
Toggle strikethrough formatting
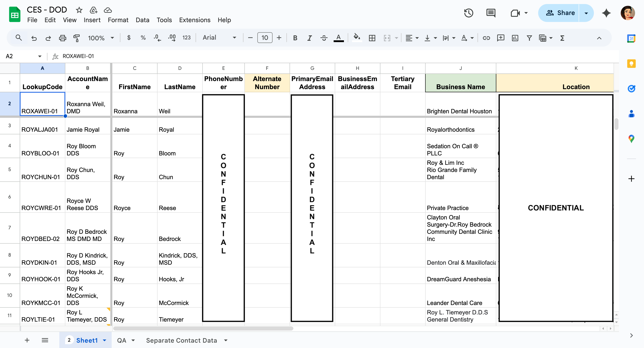click(x=324, y=38)
